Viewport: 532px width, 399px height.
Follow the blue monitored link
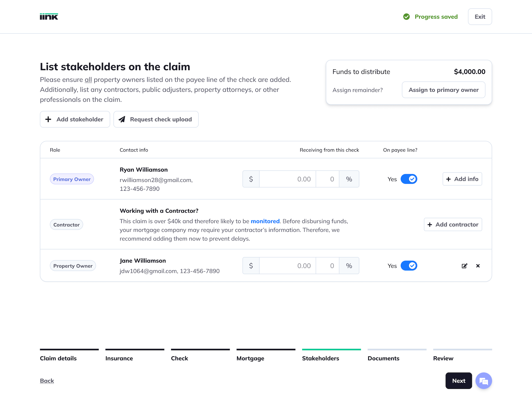tap(265, 221)
